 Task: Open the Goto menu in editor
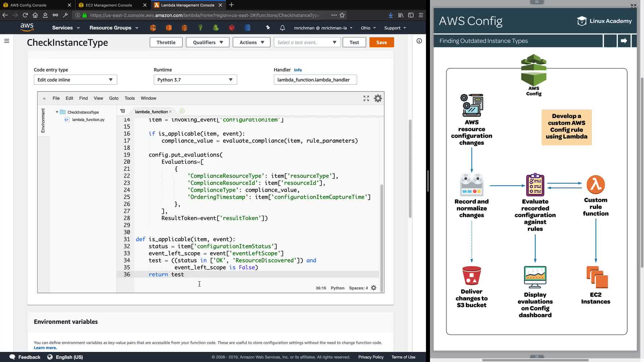pyautogui.click(x=114, y=98)
